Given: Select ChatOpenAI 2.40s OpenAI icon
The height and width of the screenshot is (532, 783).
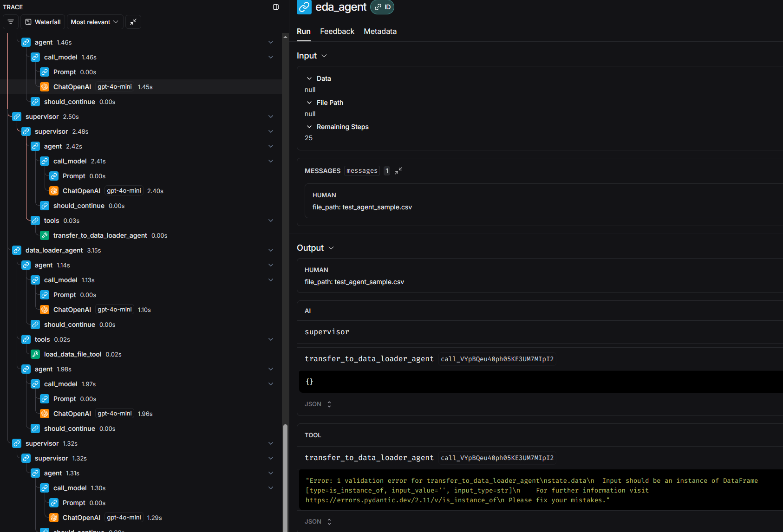Looking at the screenshot, I should coord(54,191).
